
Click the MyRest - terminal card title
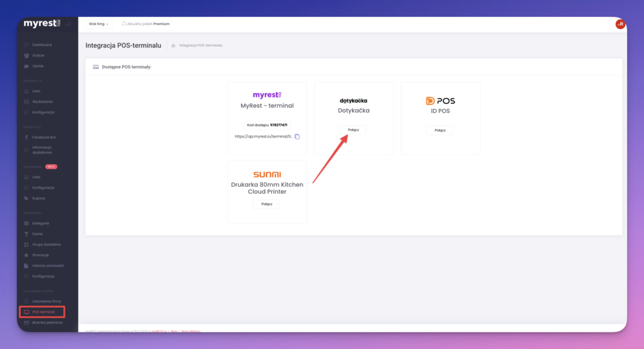pyautogui.click(x=267, y=106)
